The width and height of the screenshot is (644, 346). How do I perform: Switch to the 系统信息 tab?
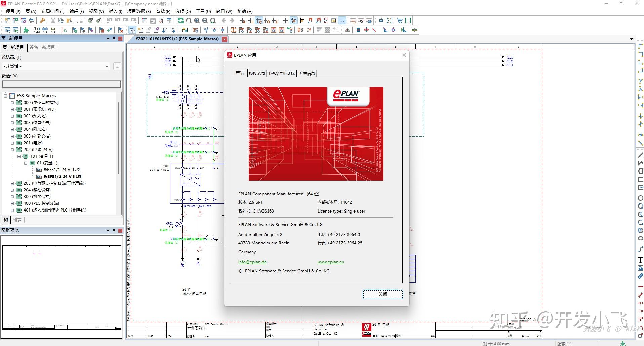(307, 73)
